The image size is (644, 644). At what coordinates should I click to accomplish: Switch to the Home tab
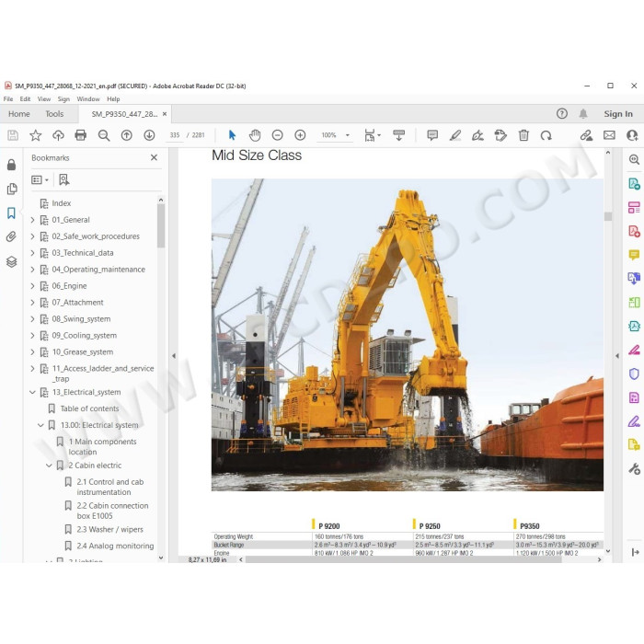pos(19,114)
